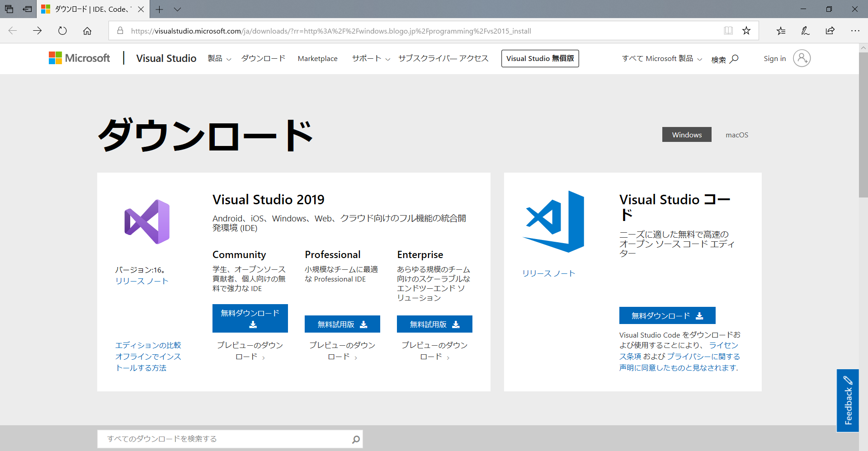This screenshot has width=868, height=451.
Task: Click the scrollbar up arrow
Action: pos(863,47)
